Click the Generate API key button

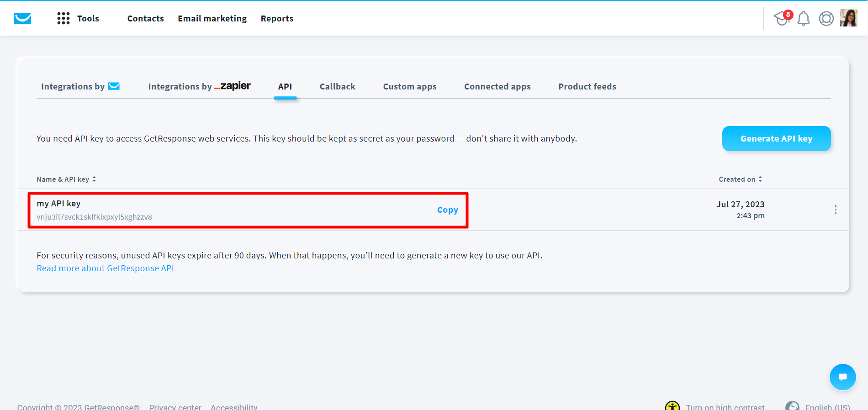pos(777,138)
